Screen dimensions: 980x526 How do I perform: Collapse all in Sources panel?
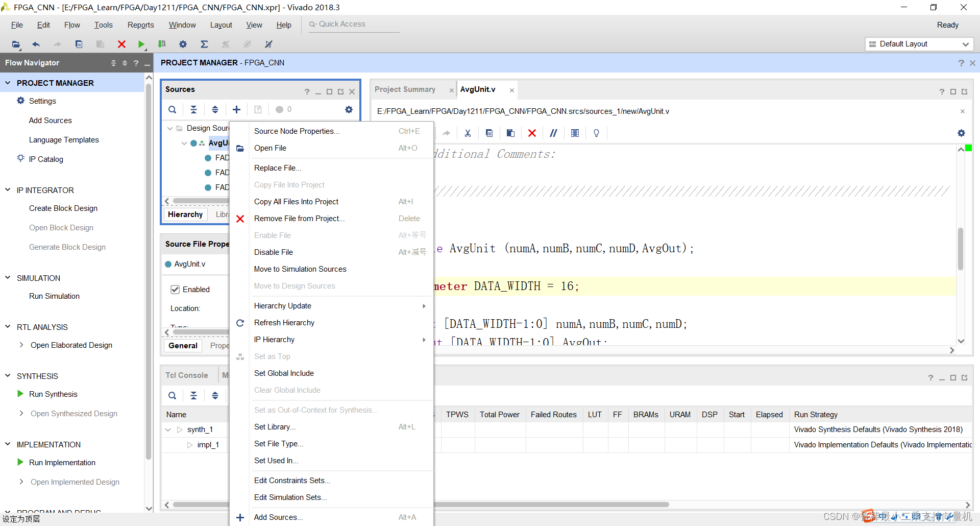pyautogui.click(x=194, y=109)
